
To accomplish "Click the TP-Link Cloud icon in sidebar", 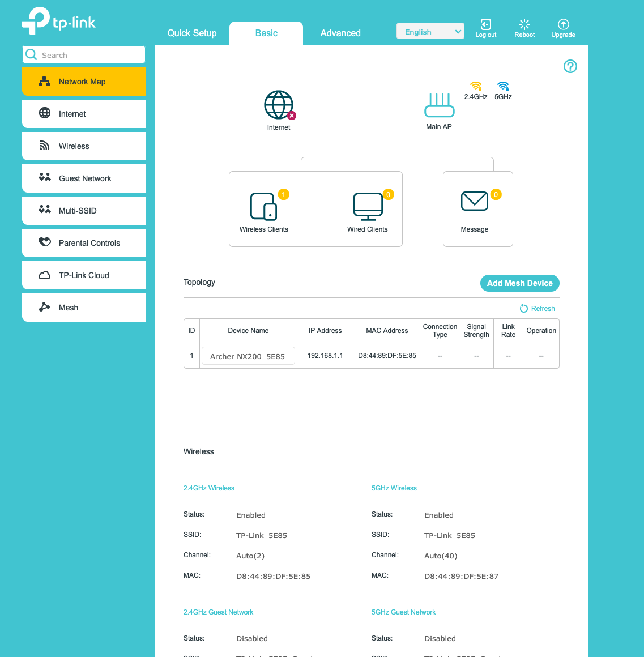I will [x=44, y=275].
